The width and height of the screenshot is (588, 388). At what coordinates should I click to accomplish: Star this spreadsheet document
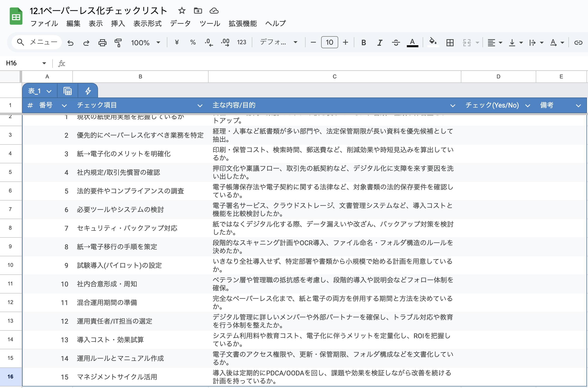(x=182, y=11)
